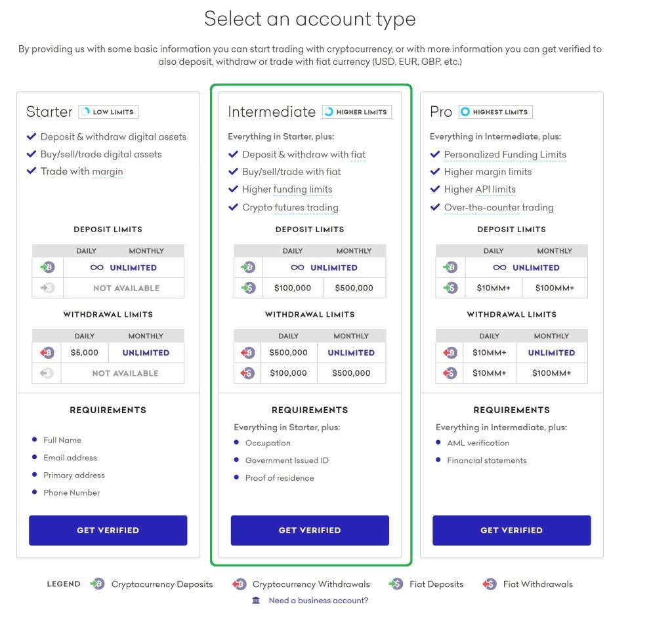The image size is (672, 621).
Task: Click the fiat link in Intermediate features
Action: pyautogui.click(x=358, y=155)
